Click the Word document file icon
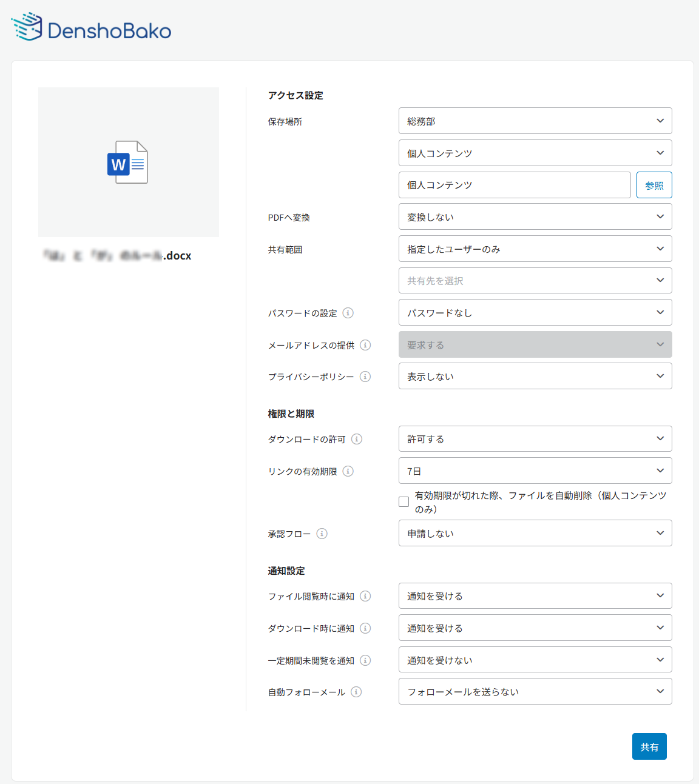Viewport: 699px width, 784px height. click(x=127, y=162)
